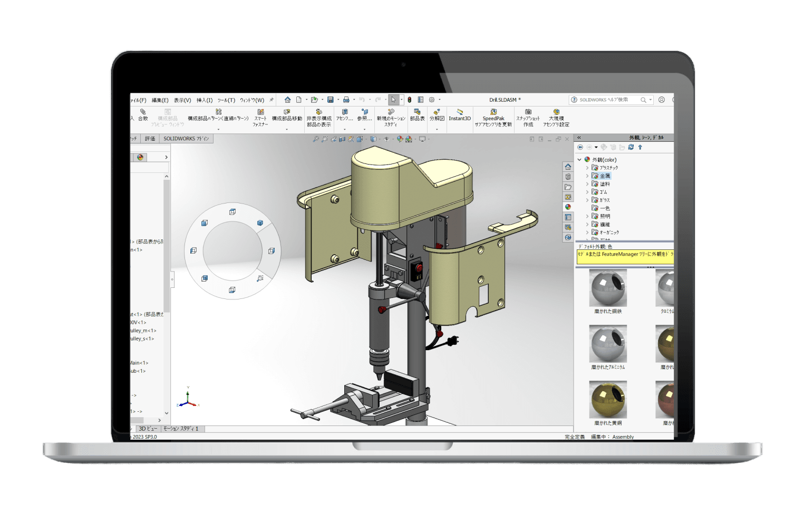The width and height of the screenshot is (785, 532).
Task: Collapse the 外観(color) tree node
Action: [580, 159]
